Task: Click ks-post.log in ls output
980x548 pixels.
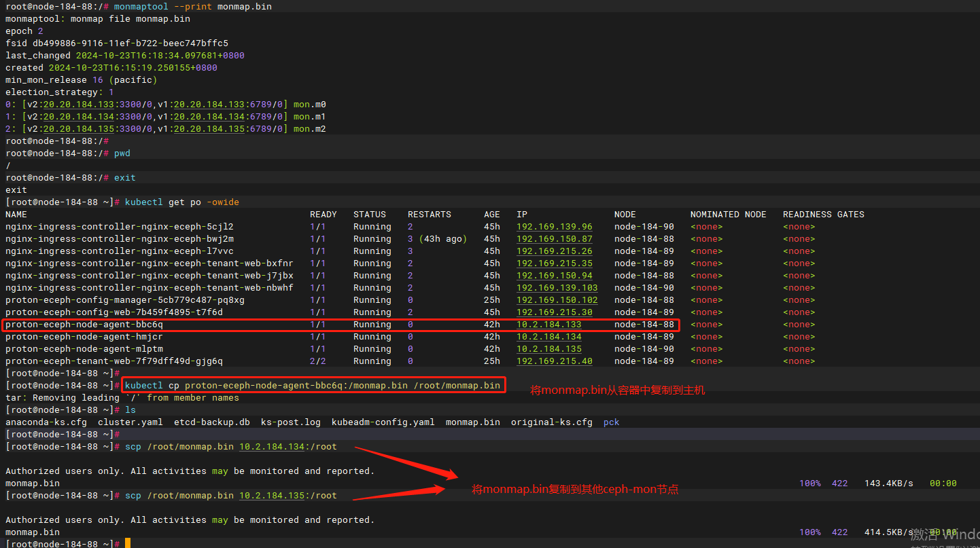Action: (x=291, y=422)
